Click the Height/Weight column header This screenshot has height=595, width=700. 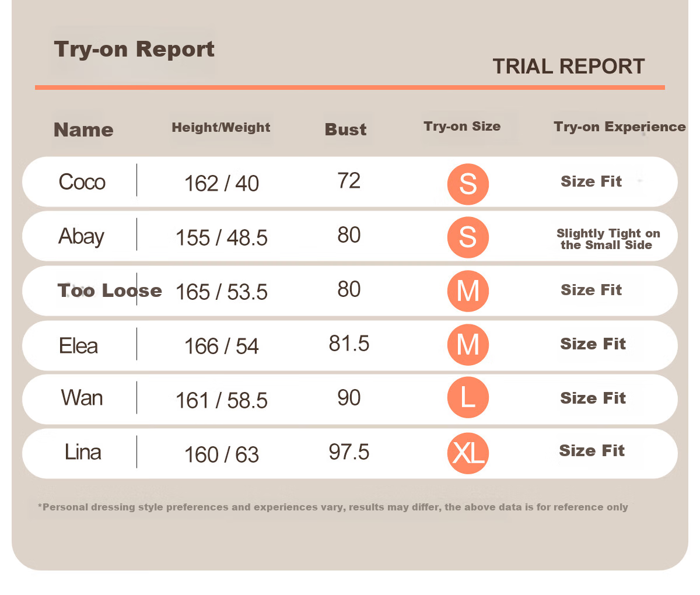pos(221,128)
